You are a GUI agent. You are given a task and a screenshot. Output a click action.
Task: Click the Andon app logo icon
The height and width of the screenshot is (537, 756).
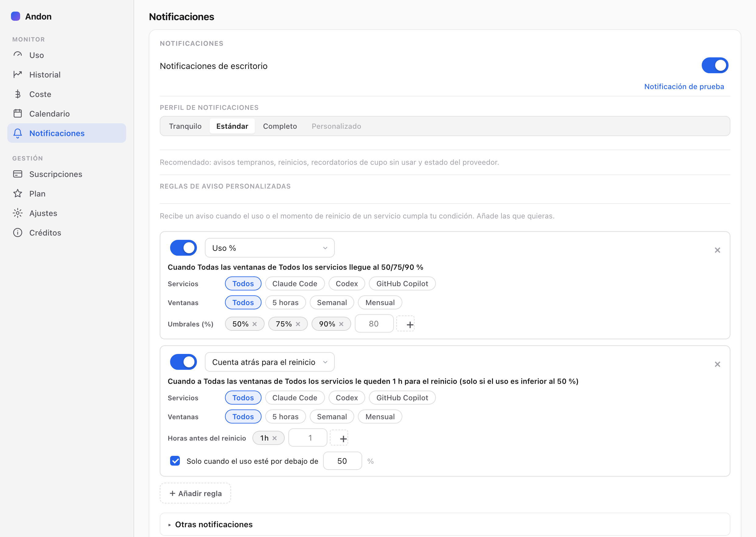(x=16, y=16)
